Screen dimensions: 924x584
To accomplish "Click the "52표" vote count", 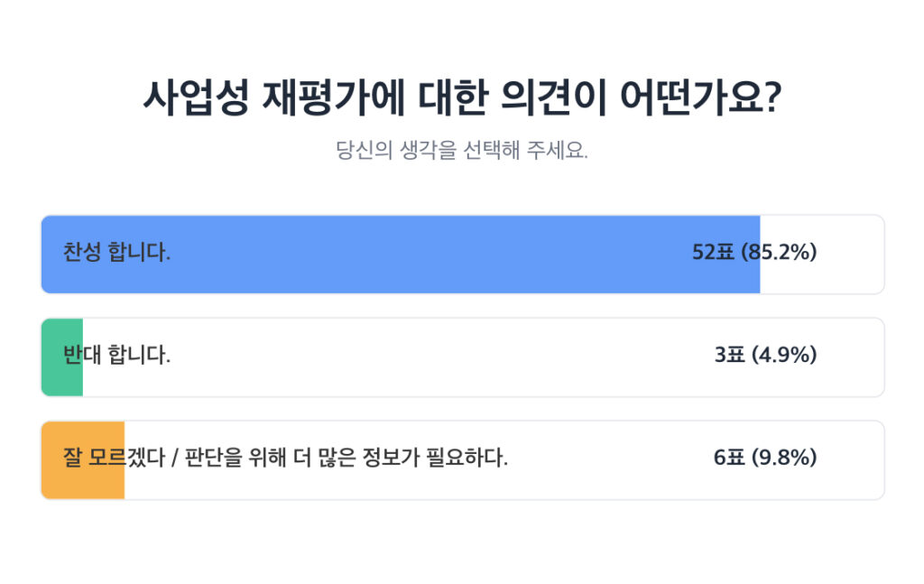I will pyautogui.click(x=714, y=253).
